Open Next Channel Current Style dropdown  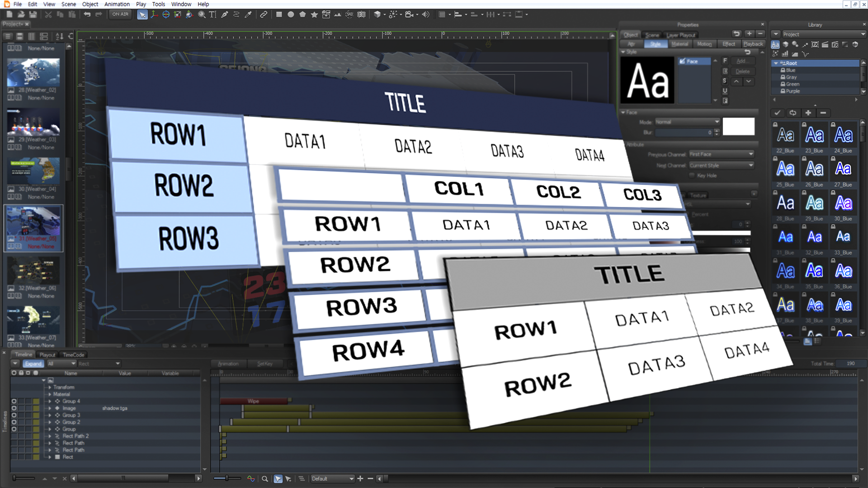click(x=722, y=165)
